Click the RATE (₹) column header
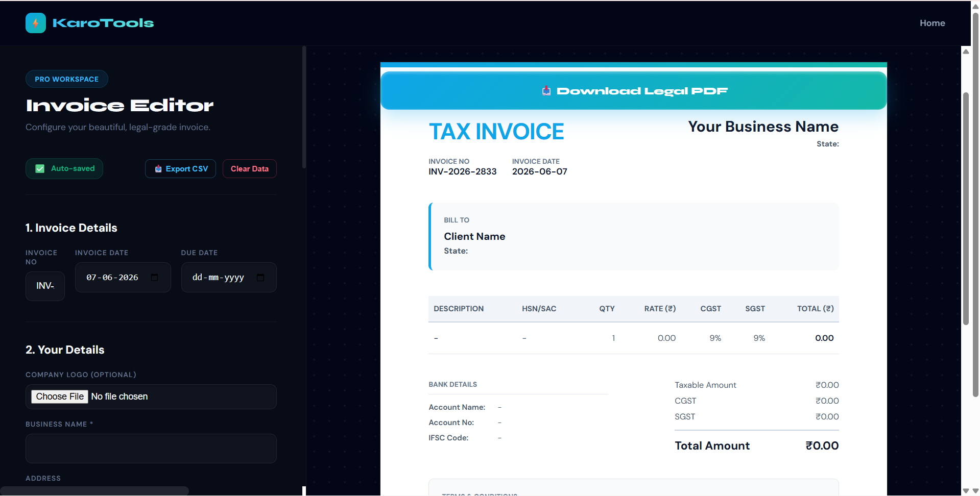The height and width of the screenshot is (496, 980). (x=660, y=309)
